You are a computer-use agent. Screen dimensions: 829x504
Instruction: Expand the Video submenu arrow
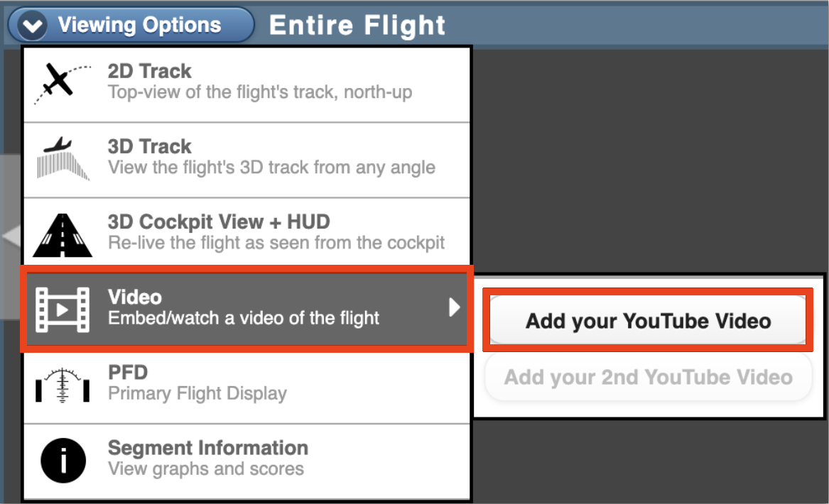tap(454, 307)
